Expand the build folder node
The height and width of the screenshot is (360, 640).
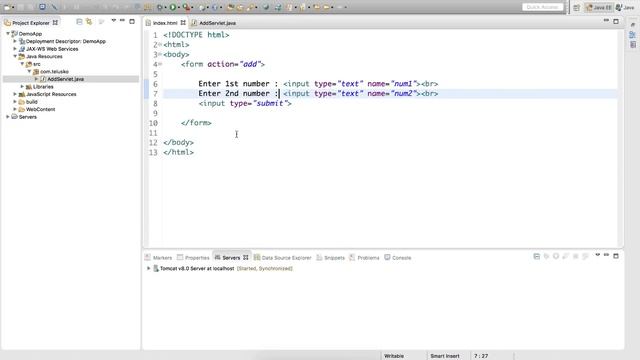15,102
